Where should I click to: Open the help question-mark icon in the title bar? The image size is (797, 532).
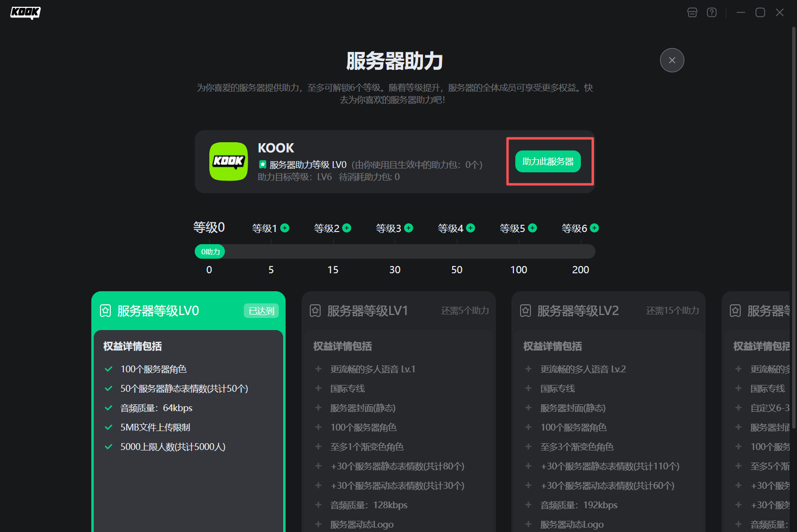[x=712, y=13]
